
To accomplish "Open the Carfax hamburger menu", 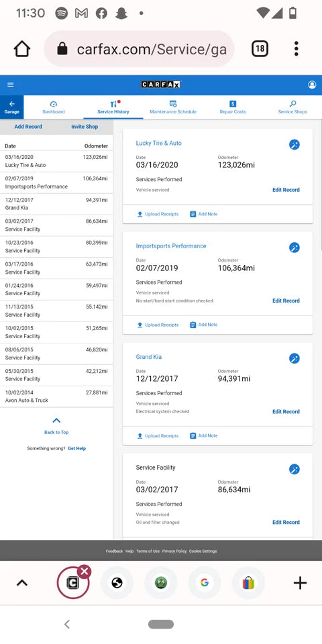I will pos(11,85).
